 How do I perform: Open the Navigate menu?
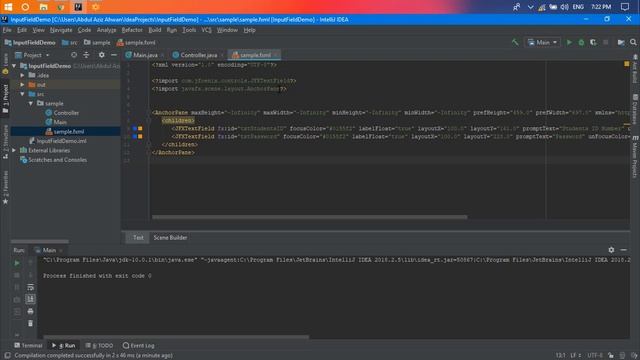(x=61, y=30)
